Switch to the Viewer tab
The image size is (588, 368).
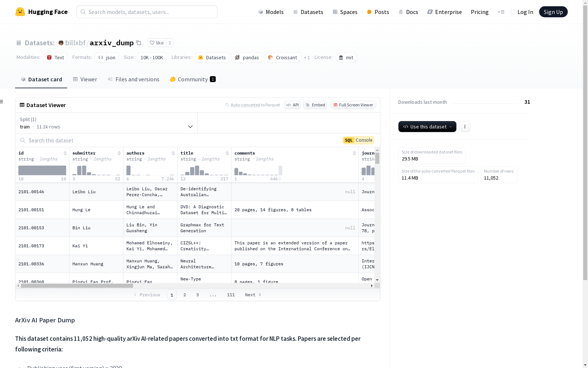85,79
